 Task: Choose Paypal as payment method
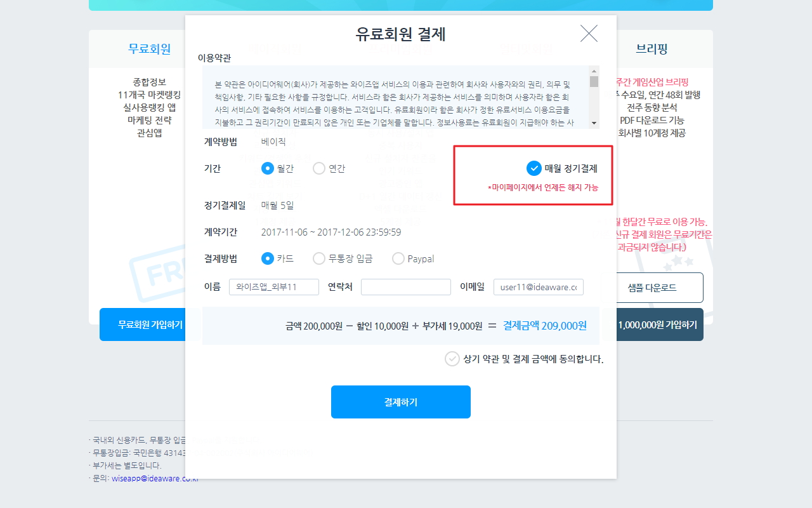pyautogui.click(x=398, y=258)
